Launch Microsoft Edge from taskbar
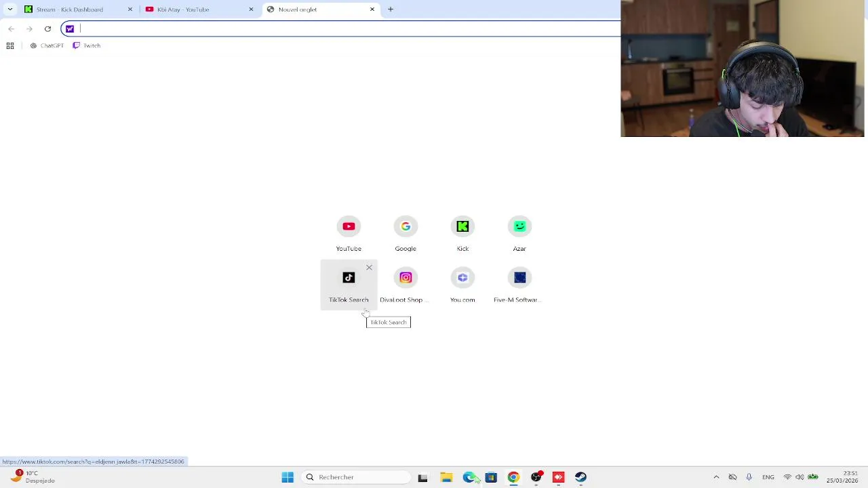Image resolution: width=868 pixels, height=488 pixels. [469, 477]
